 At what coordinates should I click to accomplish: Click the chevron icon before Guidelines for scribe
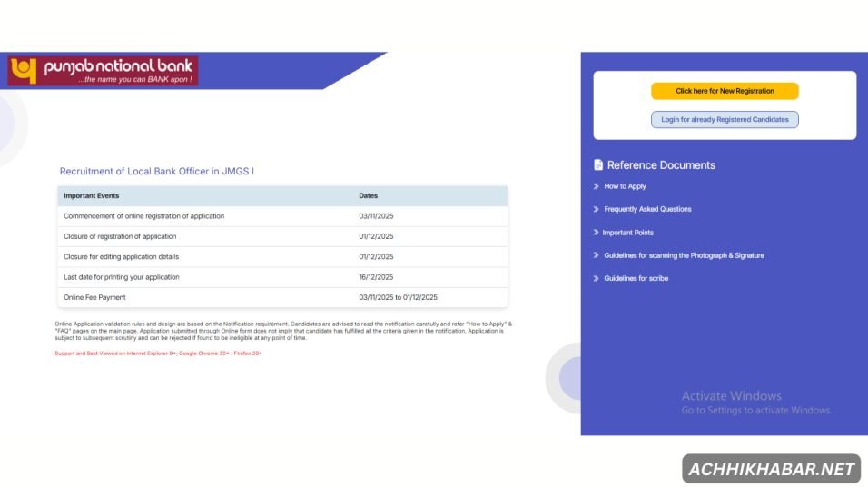click(x=596, y=279)
